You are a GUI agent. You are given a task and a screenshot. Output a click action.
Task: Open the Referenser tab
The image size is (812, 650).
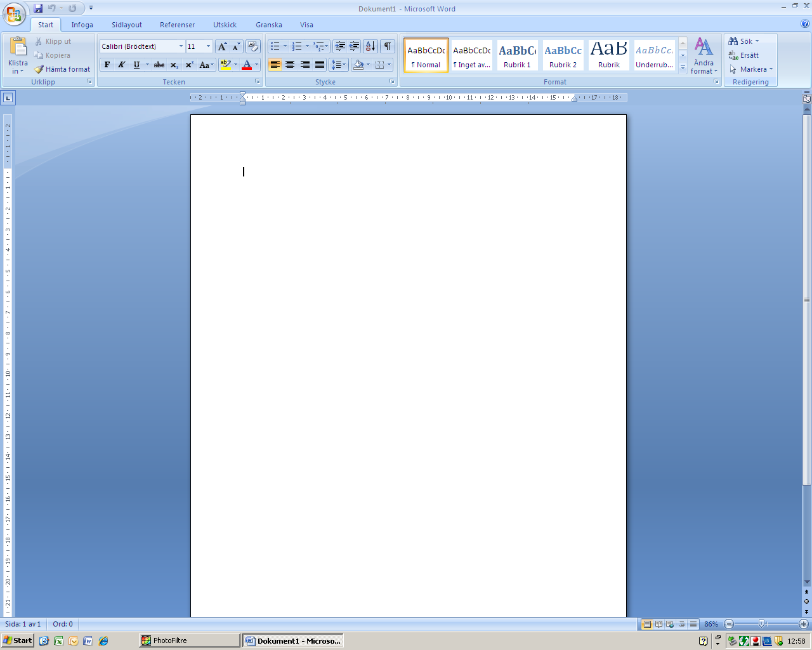[x=178, y=25]
